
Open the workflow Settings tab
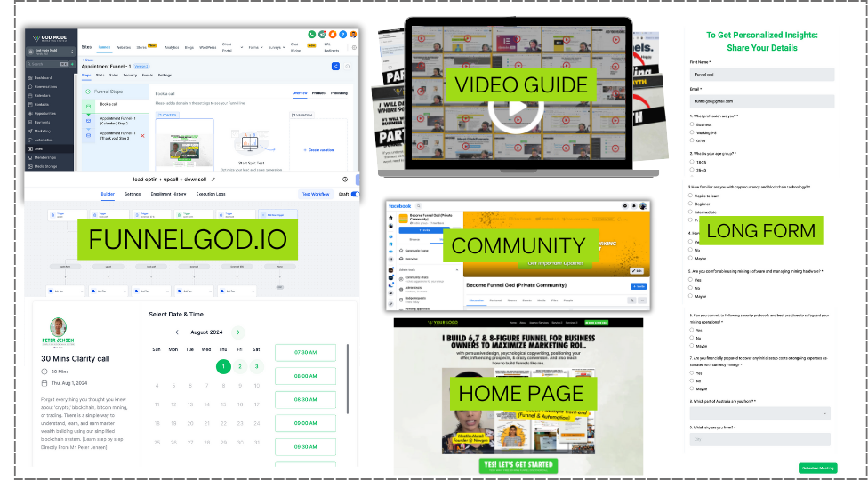133,194
